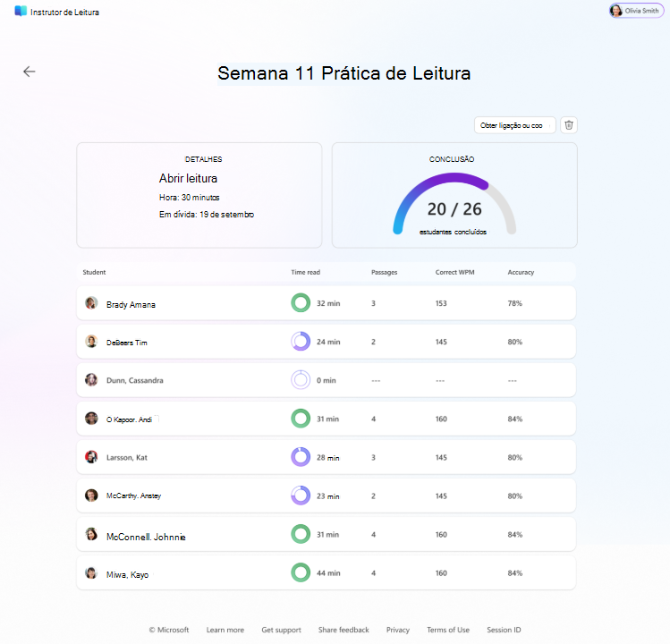Click the CONCLUSÃO card heading

coord(452,159)
